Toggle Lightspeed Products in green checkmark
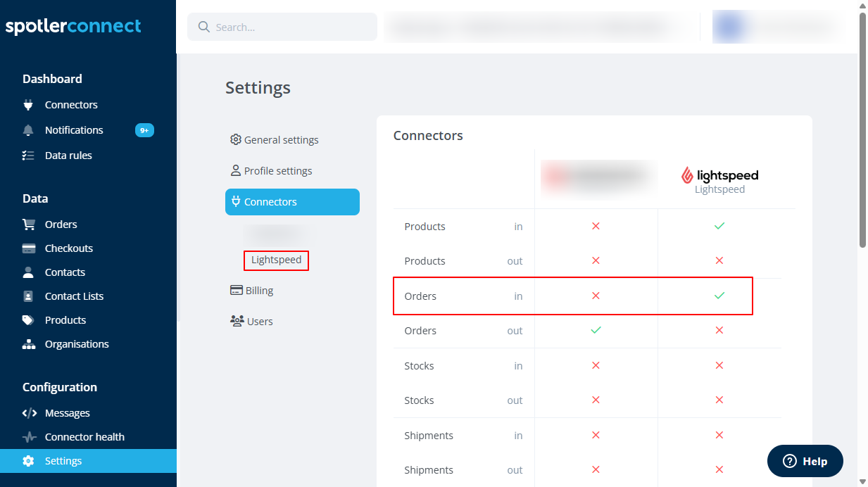The height and width of the screenshot is (487, 868). tap(719, 226)
